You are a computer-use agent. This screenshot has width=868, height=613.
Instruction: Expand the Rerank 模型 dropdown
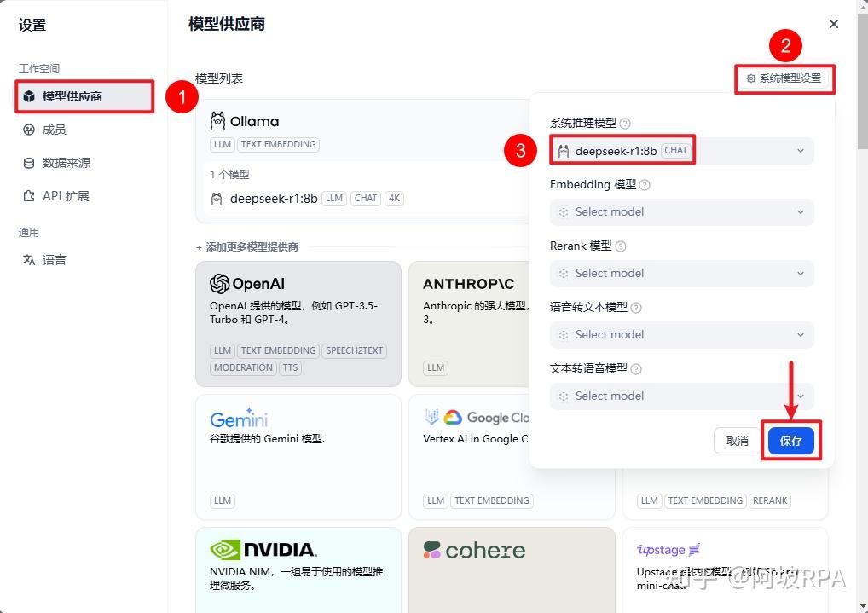point(680,273)
